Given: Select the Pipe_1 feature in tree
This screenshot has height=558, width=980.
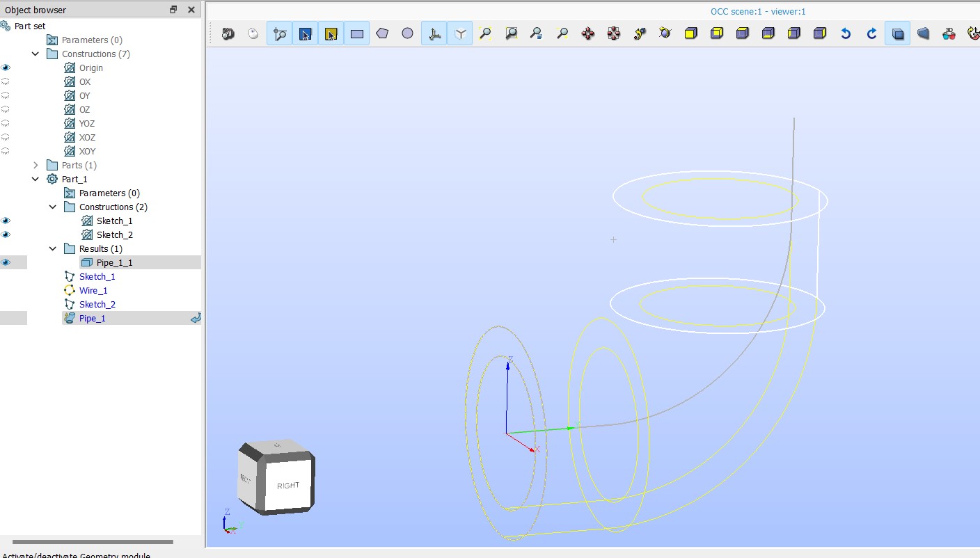Looking at the screenshot, I should (93, 318).
